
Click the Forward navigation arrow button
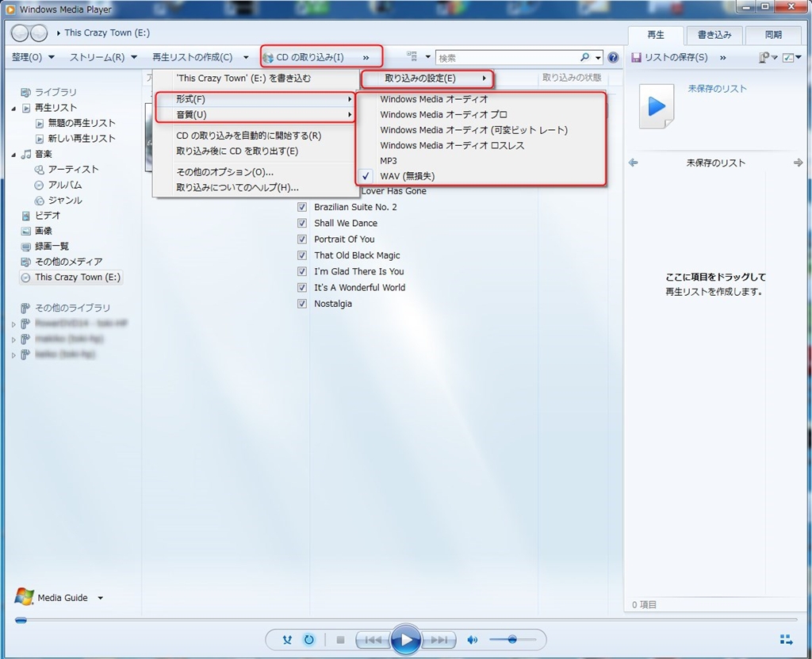click(x=38, y=33)
